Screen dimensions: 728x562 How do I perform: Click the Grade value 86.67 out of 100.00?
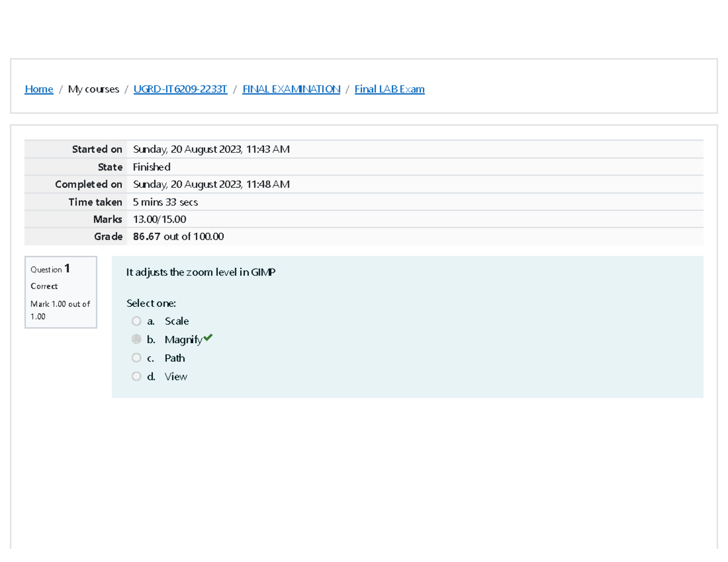point(178,236)
